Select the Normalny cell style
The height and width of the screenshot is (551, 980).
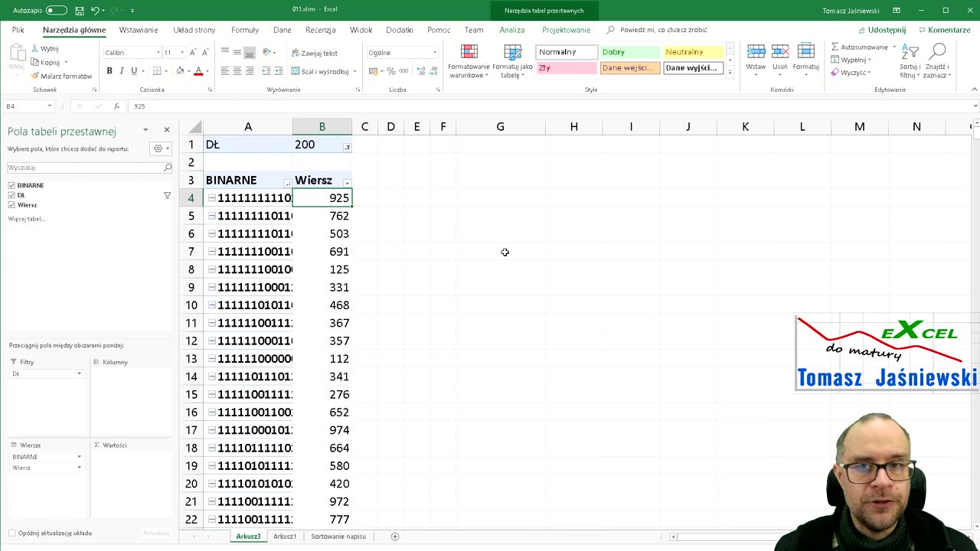566,52
